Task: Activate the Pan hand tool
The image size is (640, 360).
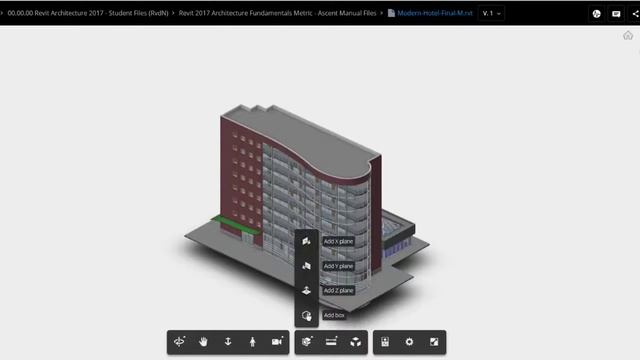Action: click(x=203, y=342)
